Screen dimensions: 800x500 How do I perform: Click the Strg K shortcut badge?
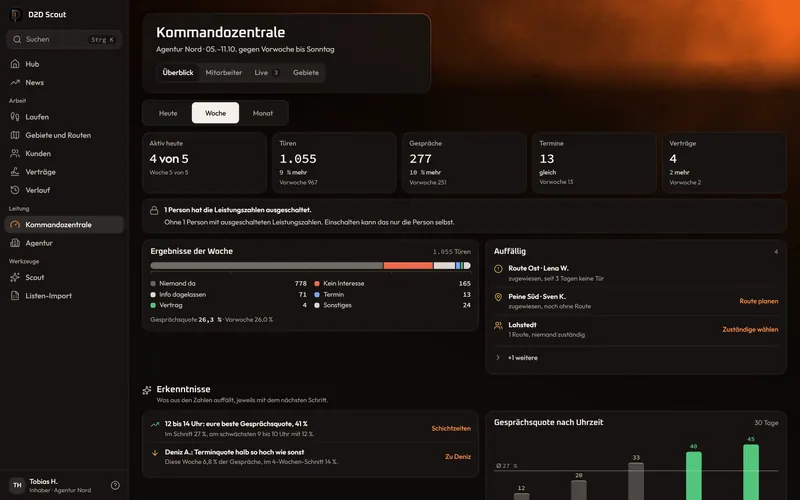pyautogui.click(x=103, y=39)
